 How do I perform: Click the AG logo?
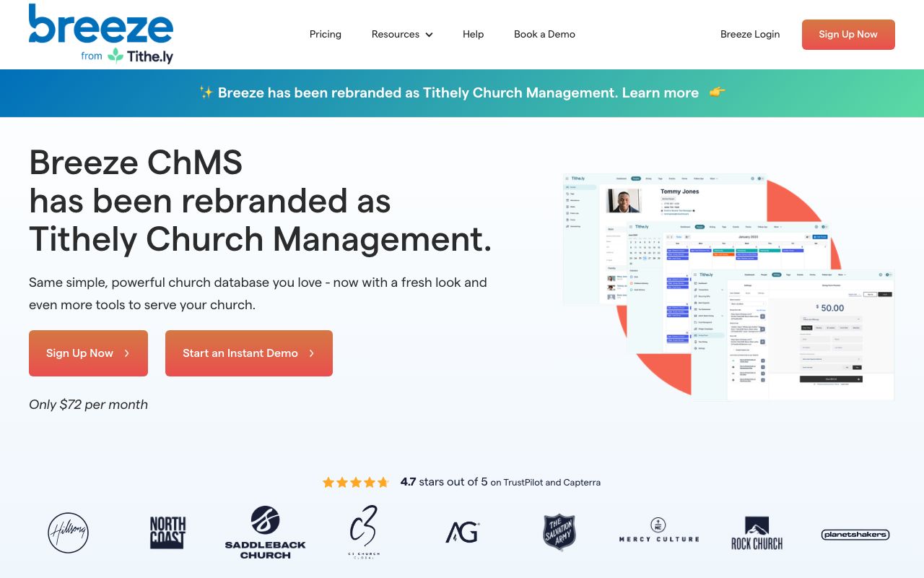pos(461,532)
